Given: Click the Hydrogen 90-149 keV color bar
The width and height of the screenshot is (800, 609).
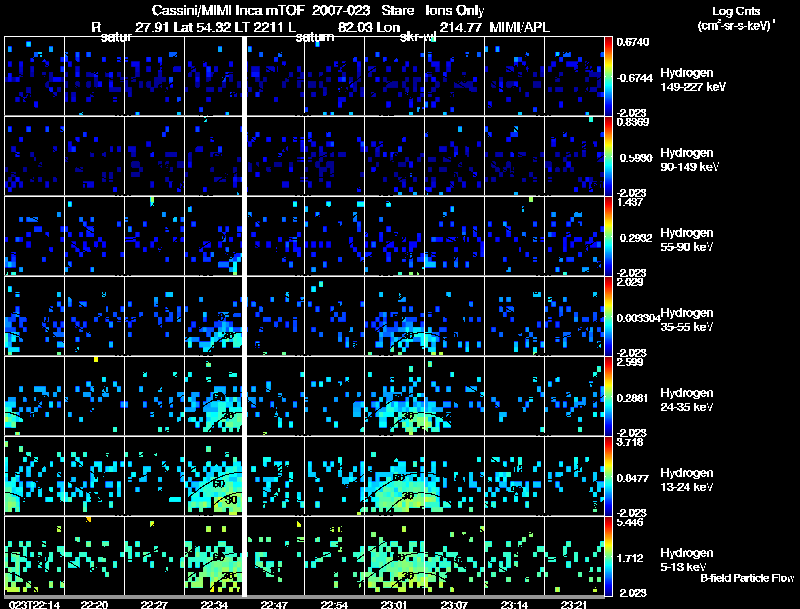Looking at the screenshot, I should 608,156.
